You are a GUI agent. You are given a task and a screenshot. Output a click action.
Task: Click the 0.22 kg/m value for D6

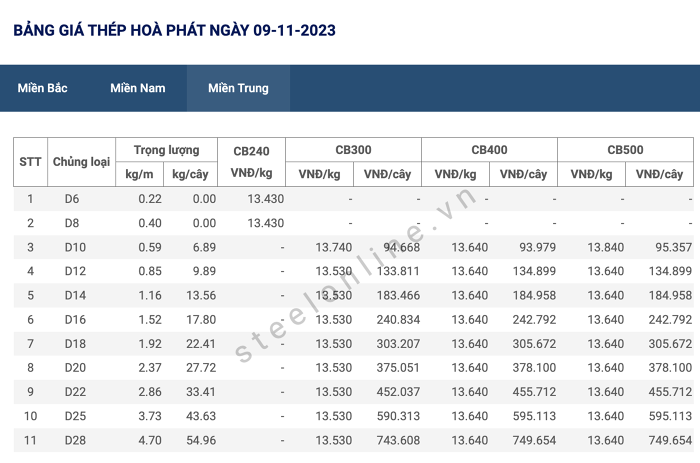[x=150, y=199]
